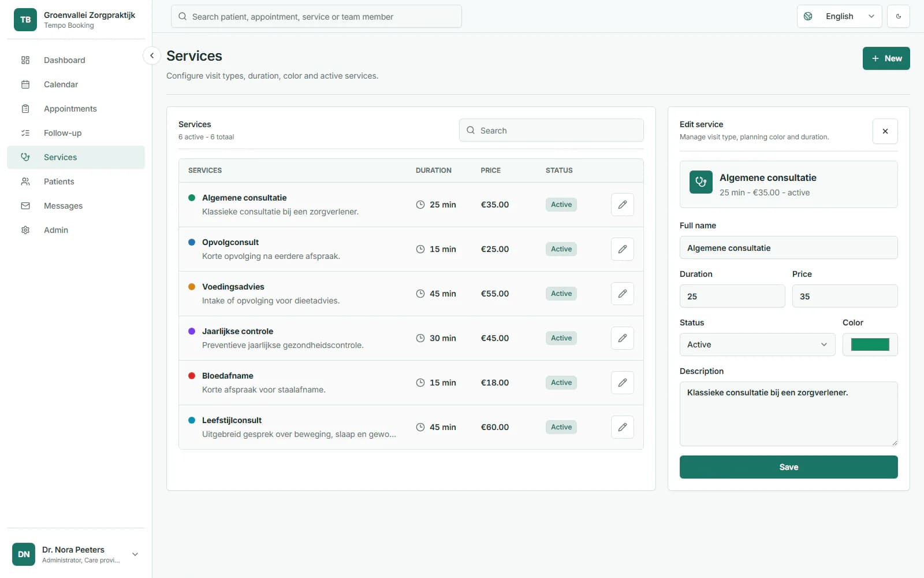Viewport: 924px width, 578px height.
Task: Click the €60.00 price for Leefstijlconsult
Action: (495, 427)
